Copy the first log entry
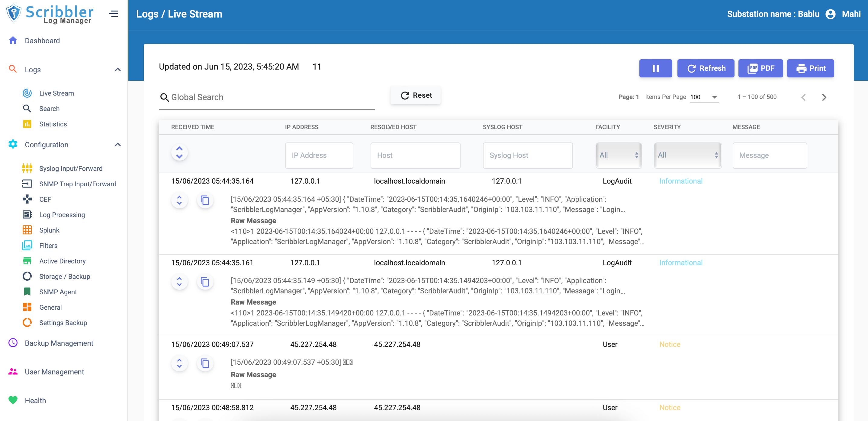This screenshot has height=421, width=868. pos(205,200)
